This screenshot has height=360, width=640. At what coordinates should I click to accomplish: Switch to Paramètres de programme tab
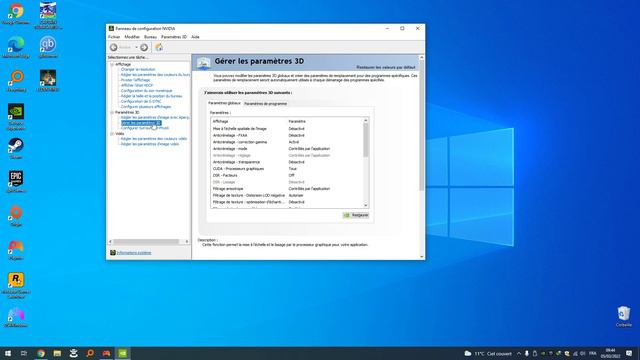(265, 104)
